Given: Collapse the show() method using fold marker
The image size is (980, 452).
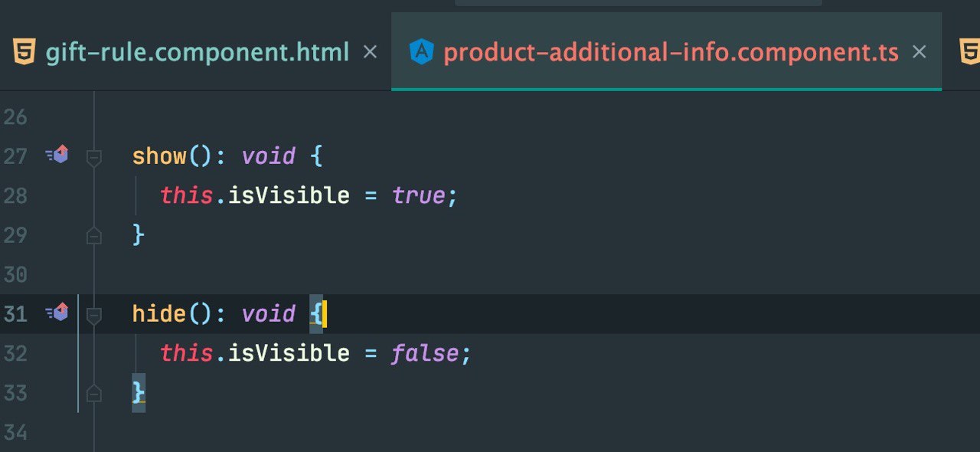Looking at the screenshot, I should pyautogui.click(x=94, y=158).
